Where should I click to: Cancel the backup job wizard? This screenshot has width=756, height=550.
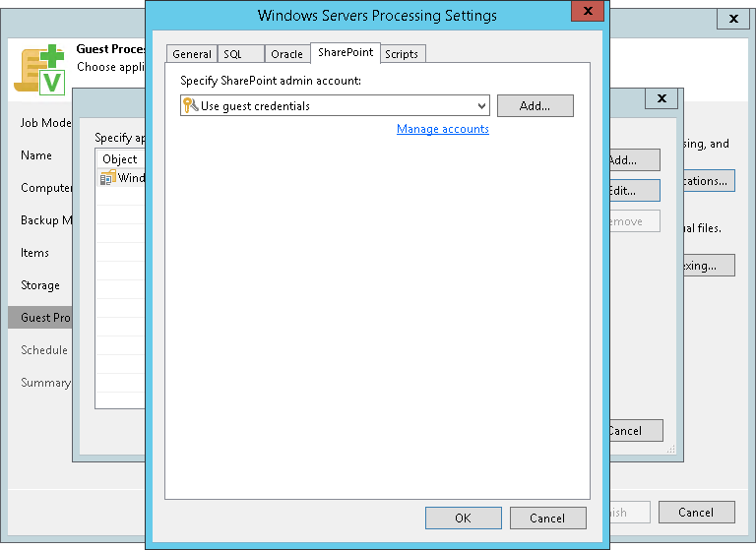click(x=697, y=512)
